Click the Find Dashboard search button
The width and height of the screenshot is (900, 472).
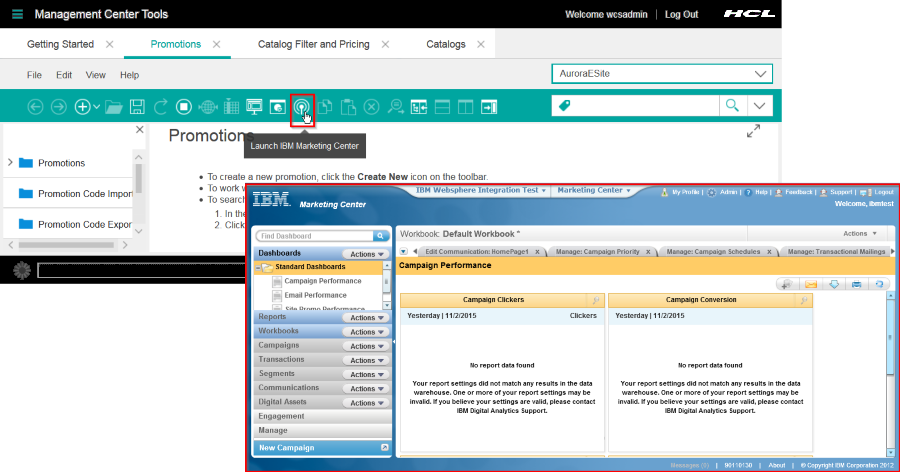click(380, 236)
